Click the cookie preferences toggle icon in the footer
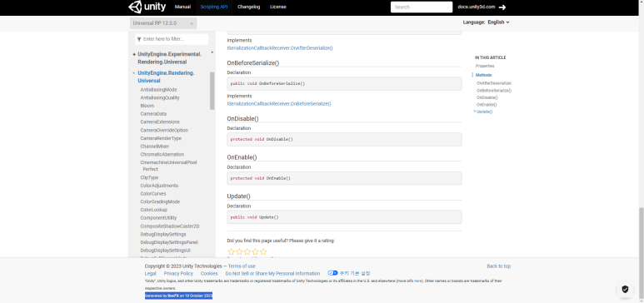Image resolution: width=644 pixels, height=303 pixels. pos(332,273)
